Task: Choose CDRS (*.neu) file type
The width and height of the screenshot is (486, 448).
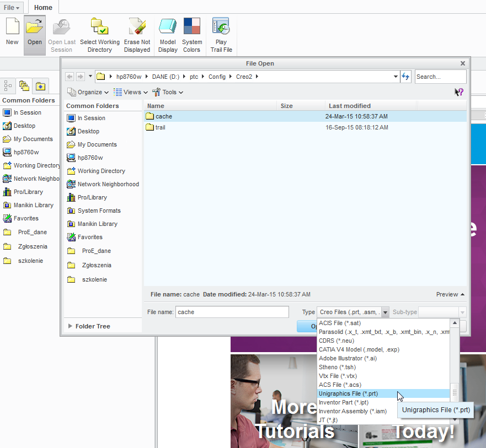Action: point(383,341)
